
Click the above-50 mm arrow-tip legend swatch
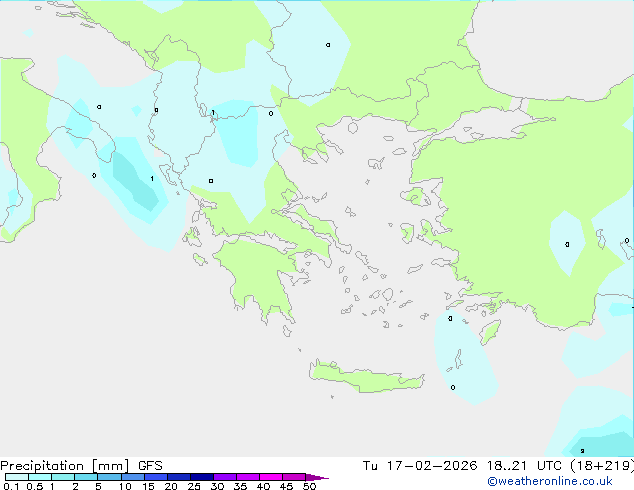click(x=317, y=477)
